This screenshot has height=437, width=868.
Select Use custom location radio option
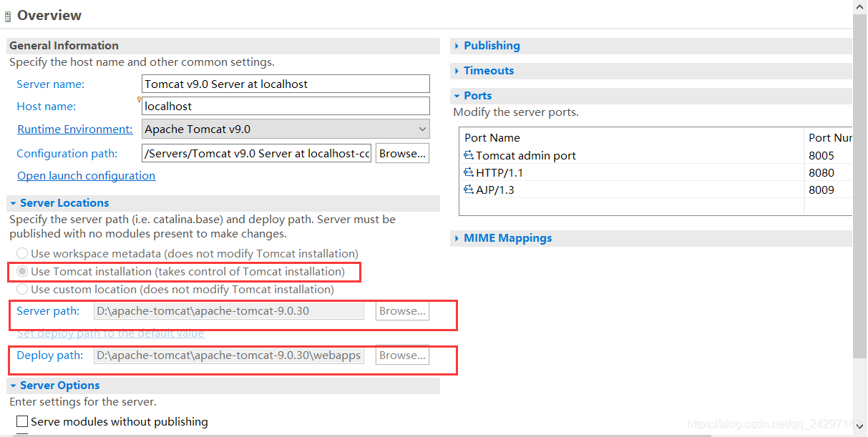[x=22, y=289]
